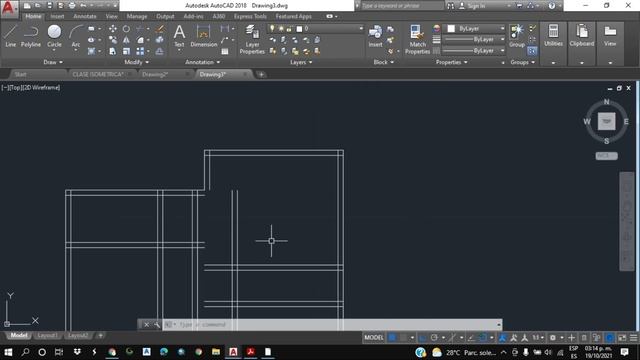
Task: Toggle grid display in status bar
Action: (x=392, y=338)
